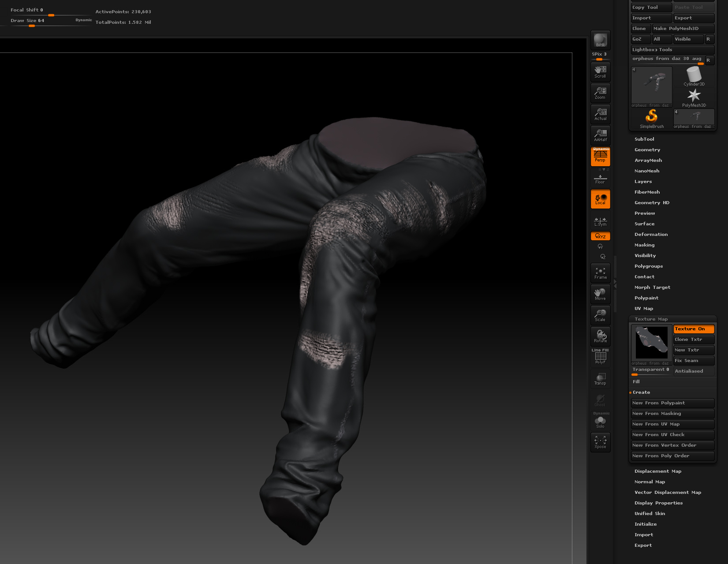The image size is (728, 564).
Task: Frame the mesh in the canvas
Action: [600, 273]
